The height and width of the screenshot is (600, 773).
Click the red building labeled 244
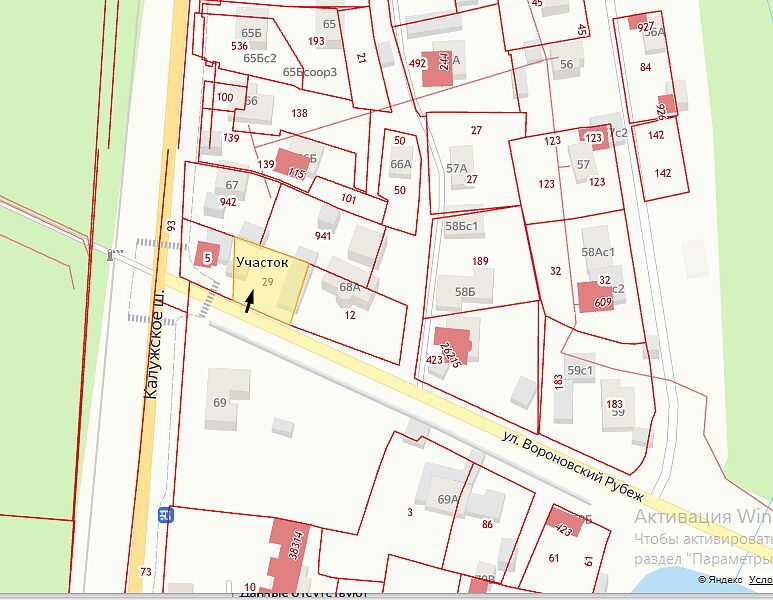pyautogui.click(x=438, y=68)
